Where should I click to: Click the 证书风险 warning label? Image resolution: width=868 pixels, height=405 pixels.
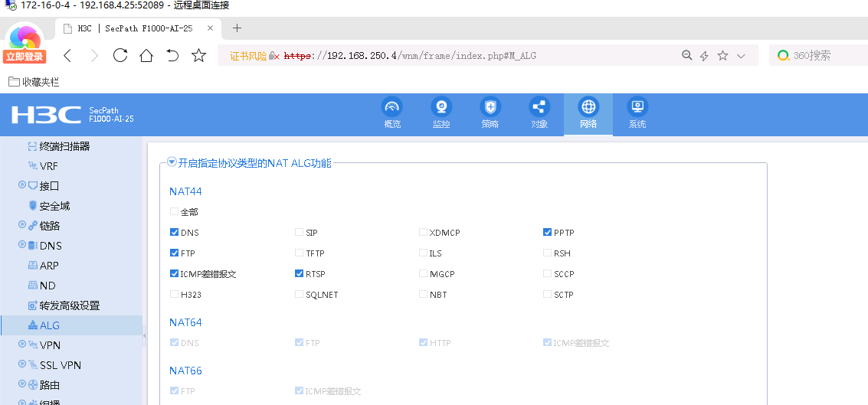(x=248, y=56)
